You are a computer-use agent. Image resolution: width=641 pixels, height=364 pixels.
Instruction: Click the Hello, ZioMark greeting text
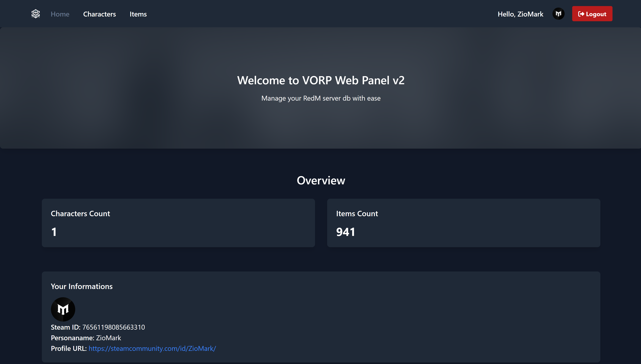click(520, 14)
